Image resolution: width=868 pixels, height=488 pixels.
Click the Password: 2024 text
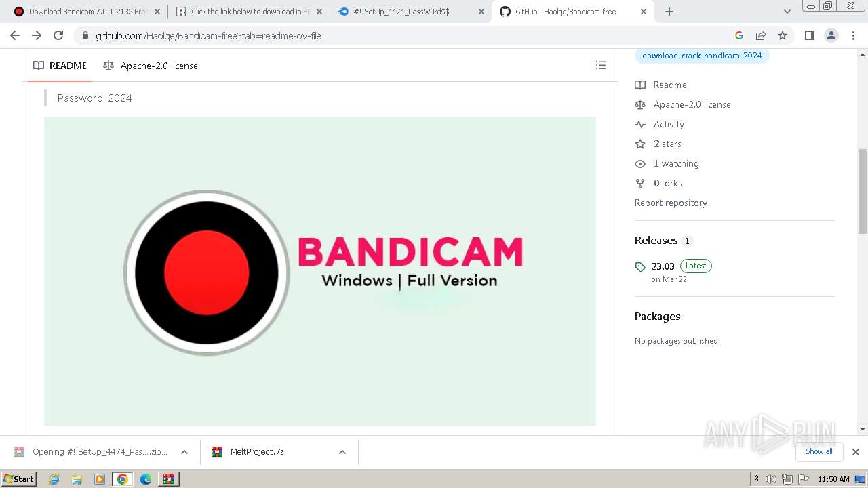[x=95, y=98]
